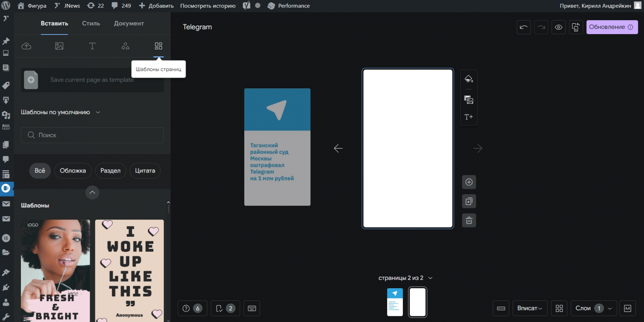Open the JNews admin bar menu

(67, 6)
